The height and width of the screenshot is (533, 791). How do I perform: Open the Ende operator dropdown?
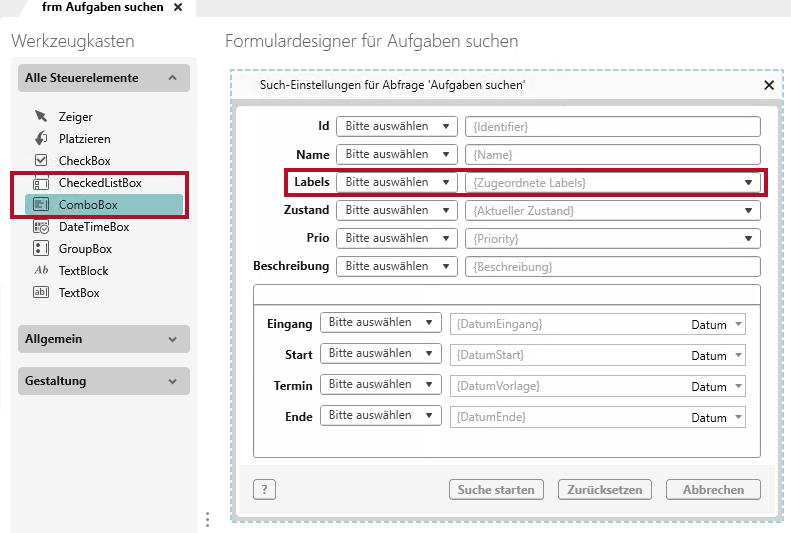pos(381,416)
